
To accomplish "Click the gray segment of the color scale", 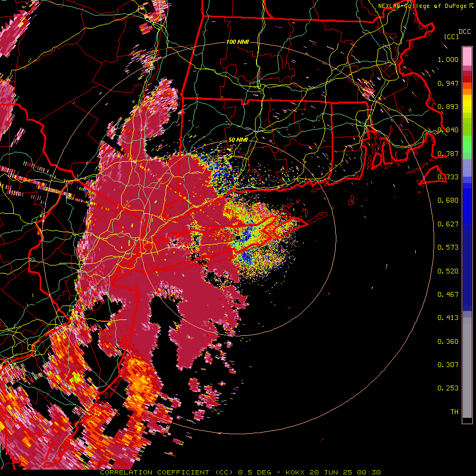I will [467, 368].
